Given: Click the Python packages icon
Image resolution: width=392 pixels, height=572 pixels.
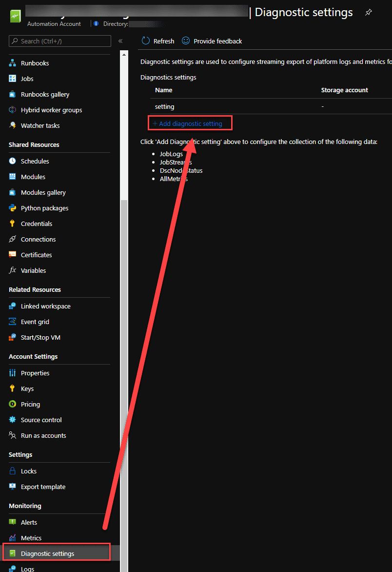Looking at the screenshot, I should pyautogui.click(x=12, y=208).
